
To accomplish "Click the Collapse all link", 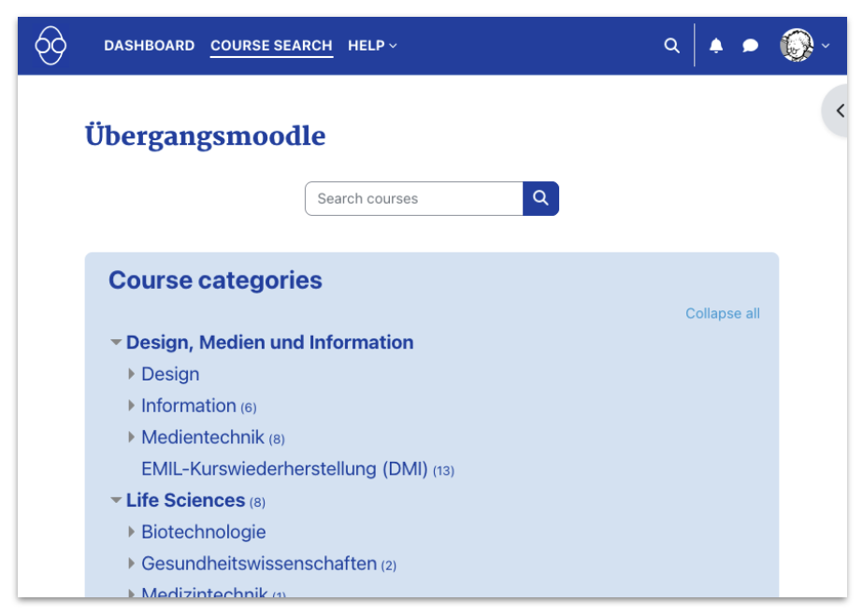I will 722,314.
